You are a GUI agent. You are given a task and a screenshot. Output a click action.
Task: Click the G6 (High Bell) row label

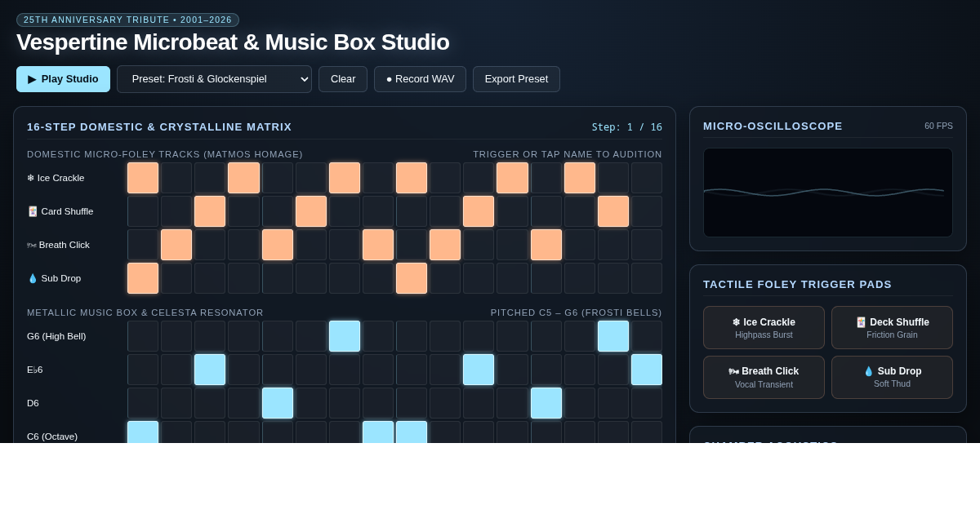pos(56,336)
